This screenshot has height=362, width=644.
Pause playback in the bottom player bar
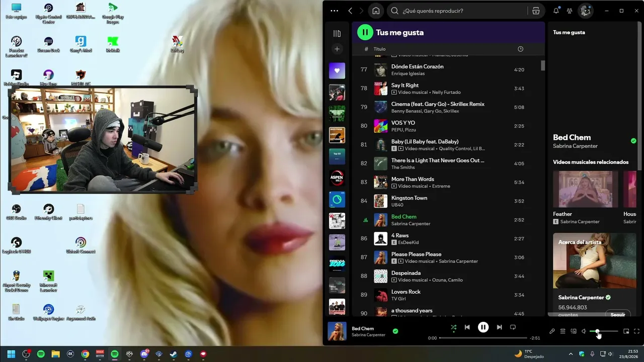click(x=483, y=327)
